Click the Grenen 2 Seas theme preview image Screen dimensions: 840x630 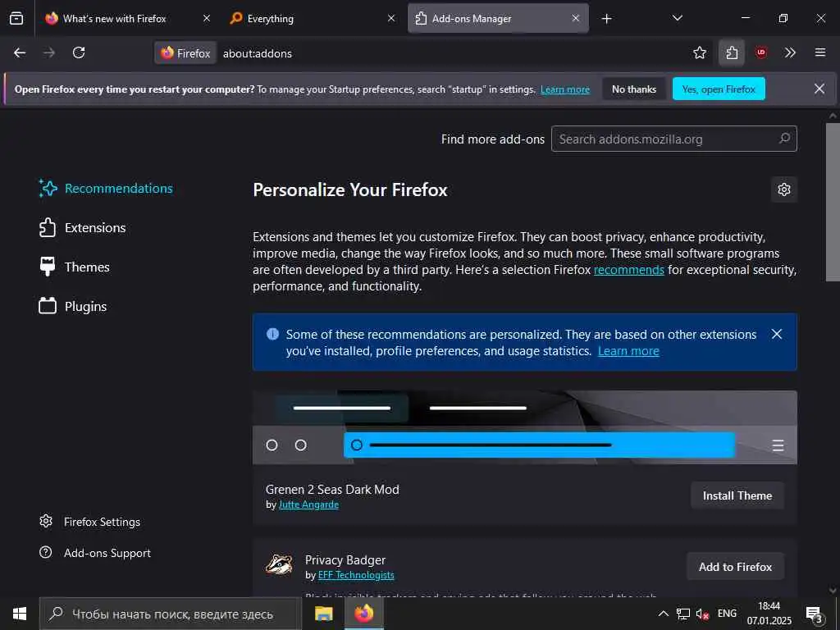[x=524, y=427]
